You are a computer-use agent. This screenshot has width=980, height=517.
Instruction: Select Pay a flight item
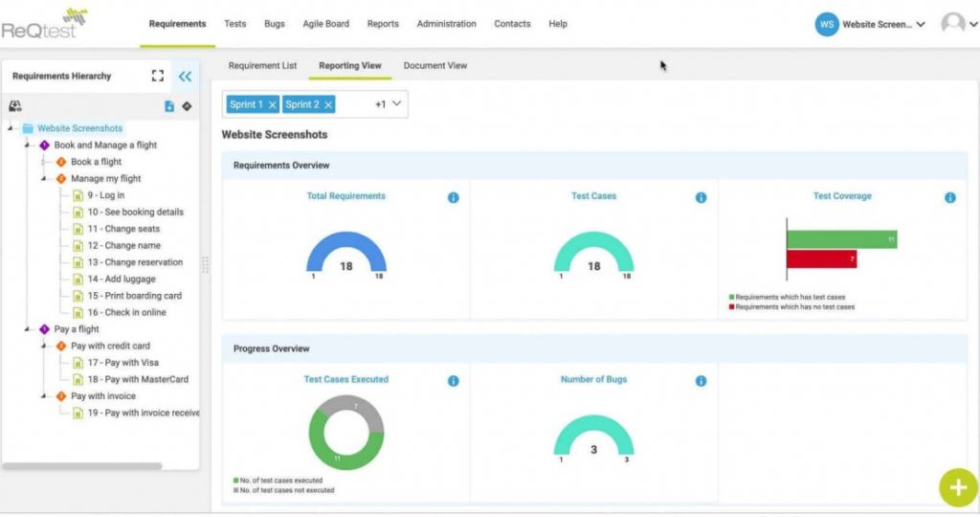[x=77, y=329]
